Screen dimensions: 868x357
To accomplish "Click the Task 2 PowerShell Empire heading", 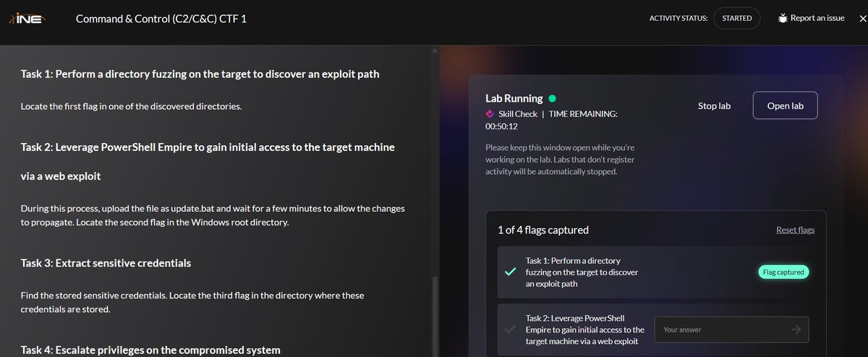I will click(x=208, y=161).
